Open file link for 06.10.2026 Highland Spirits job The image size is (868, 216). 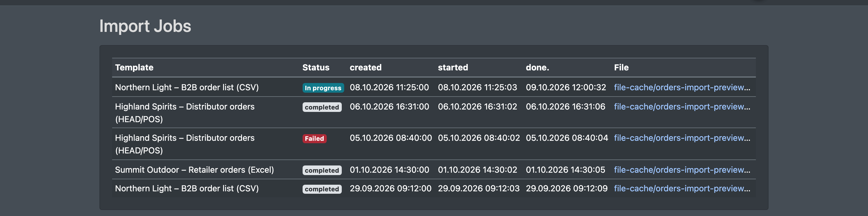(682, 107)
